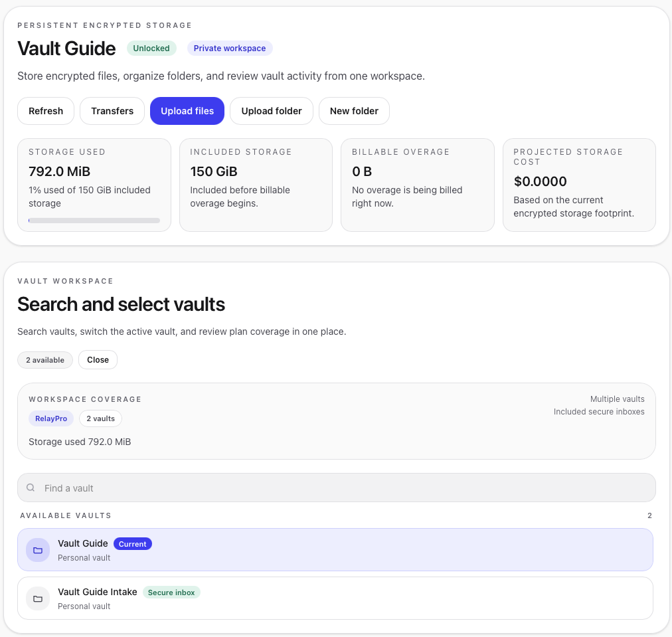The width and height of the screenshot is (672, 637).
Task: Click the Vault Guide page title
Action: [66, 48]
